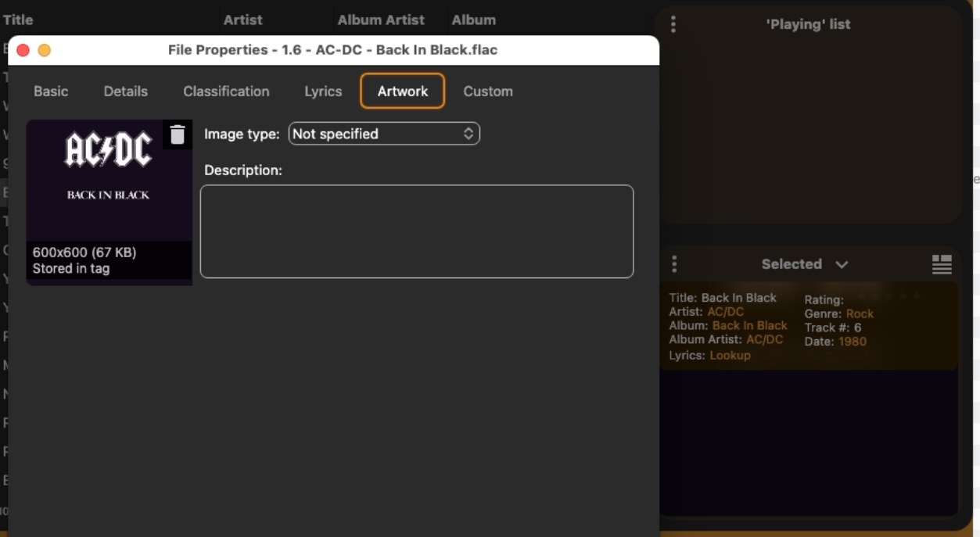Show the Lyrics tab
The height and width of the screenshot is (537, 980).
pos(323,91)
